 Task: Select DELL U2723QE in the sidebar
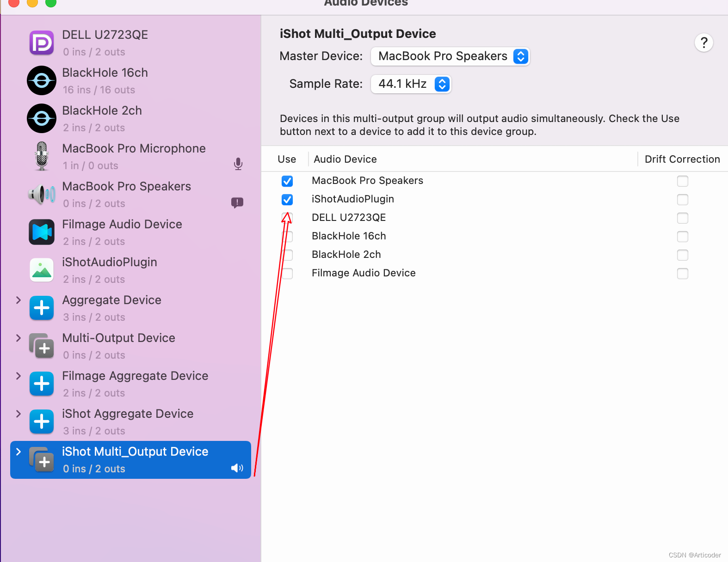click(130, 43)
